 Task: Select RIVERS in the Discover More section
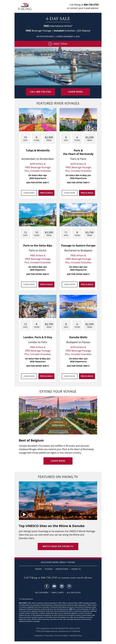click(x=39, y=569)
